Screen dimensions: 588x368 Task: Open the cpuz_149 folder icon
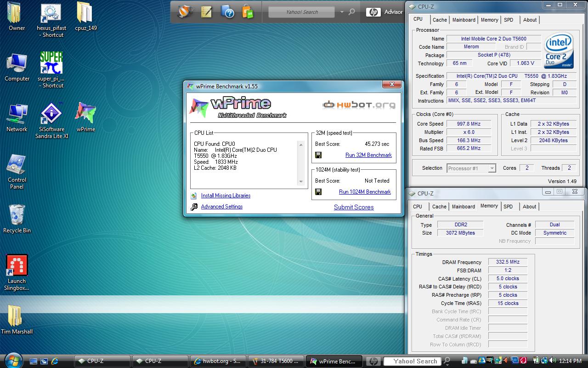tap(85, 12)
